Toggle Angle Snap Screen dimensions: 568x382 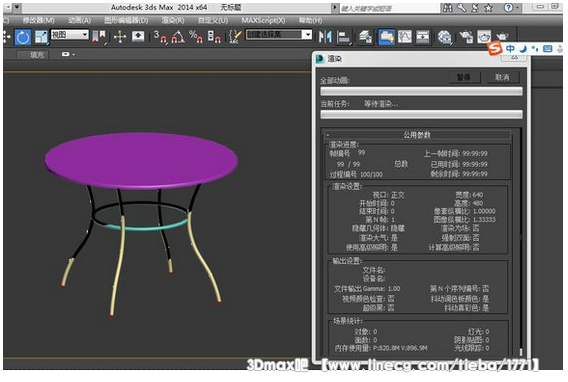178,37
